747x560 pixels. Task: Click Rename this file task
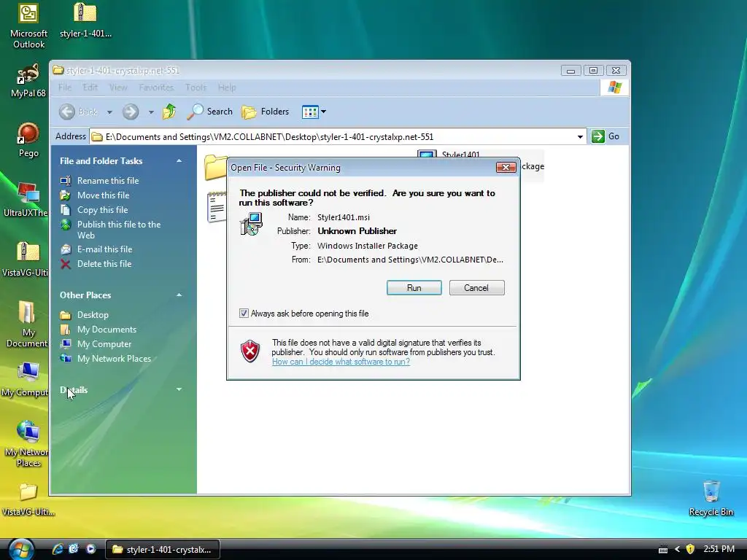[x=99, y=181]
